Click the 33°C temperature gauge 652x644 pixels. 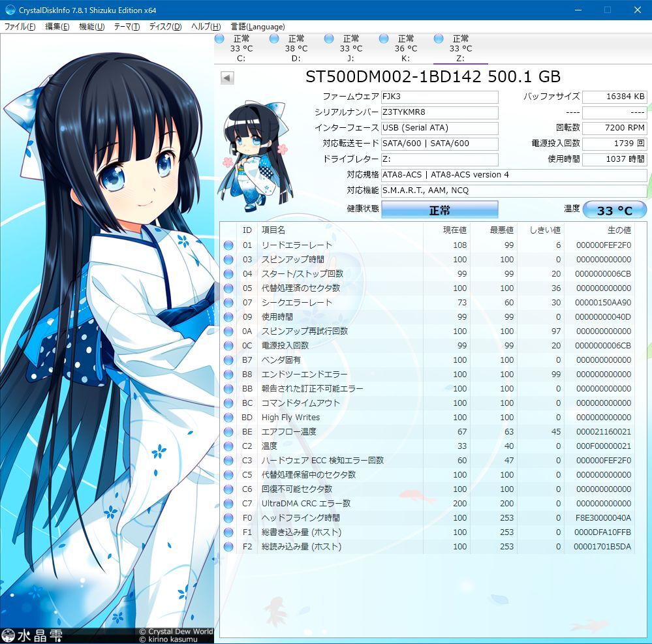[x=614, y=209]
